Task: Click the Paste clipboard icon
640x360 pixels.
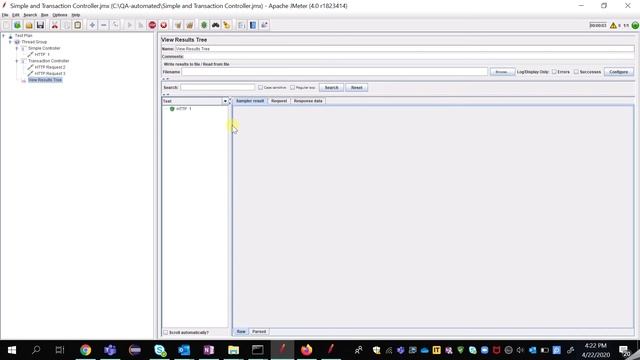Action: pyautogui.click(x=78, y=25)
